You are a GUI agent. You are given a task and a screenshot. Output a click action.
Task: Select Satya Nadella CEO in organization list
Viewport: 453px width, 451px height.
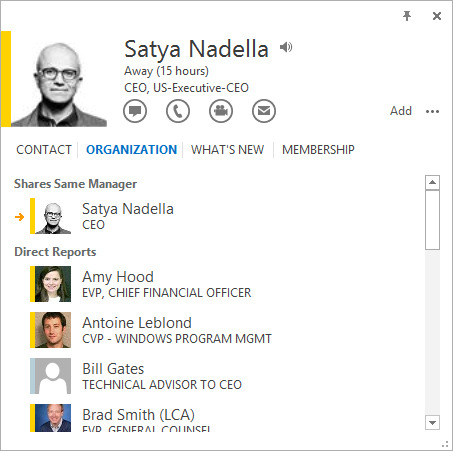[213, 216]
